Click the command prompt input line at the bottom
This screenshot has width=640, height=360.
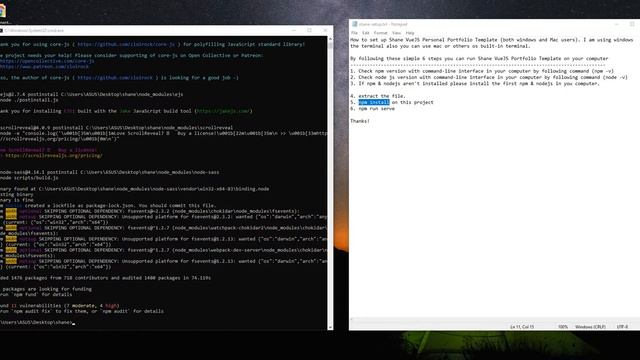click(37, 322)
